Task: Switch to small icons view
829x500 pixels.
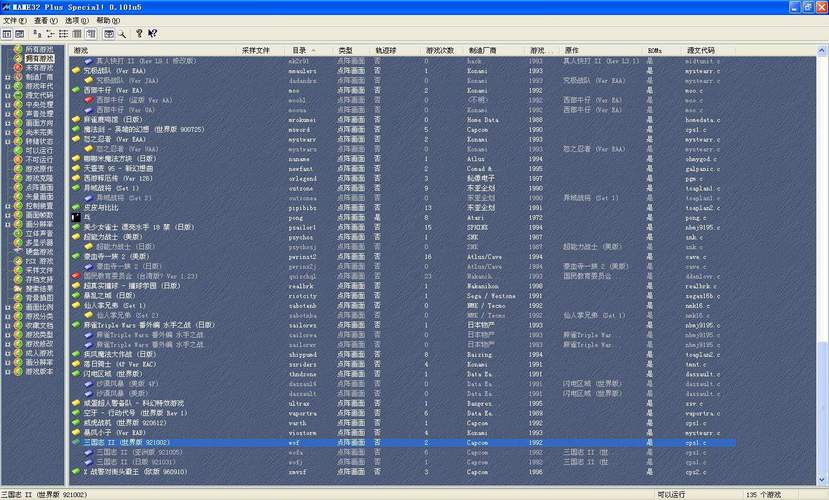Action: point(50,34)
